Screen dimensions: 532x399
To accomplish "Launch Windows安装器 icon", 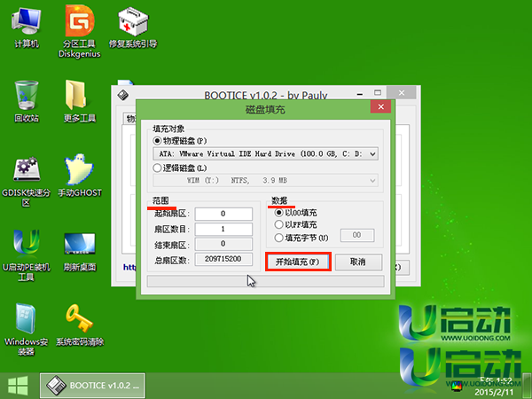I will [26, 330].
